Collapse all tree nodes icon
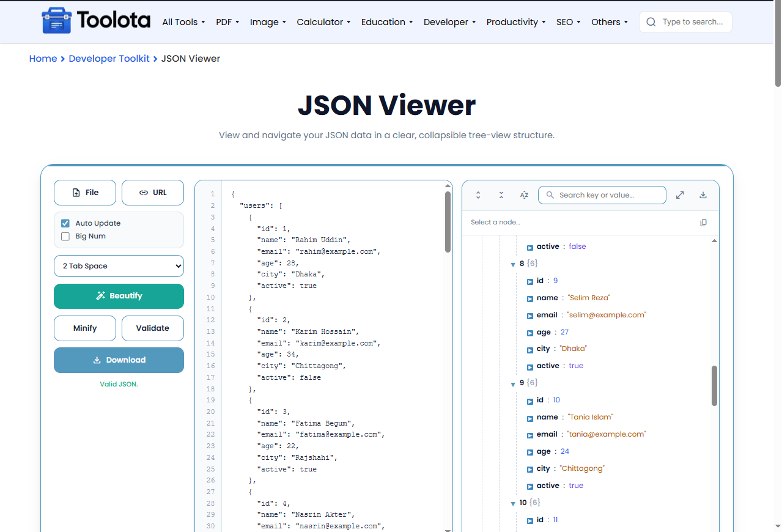The height and width of the screenshot is (532, 782). coord(501,195)
